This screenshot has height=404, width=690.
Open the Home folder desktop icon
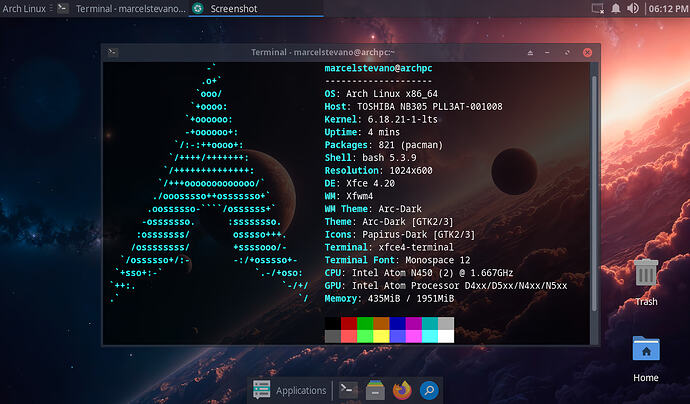click(x=646, y=350)
